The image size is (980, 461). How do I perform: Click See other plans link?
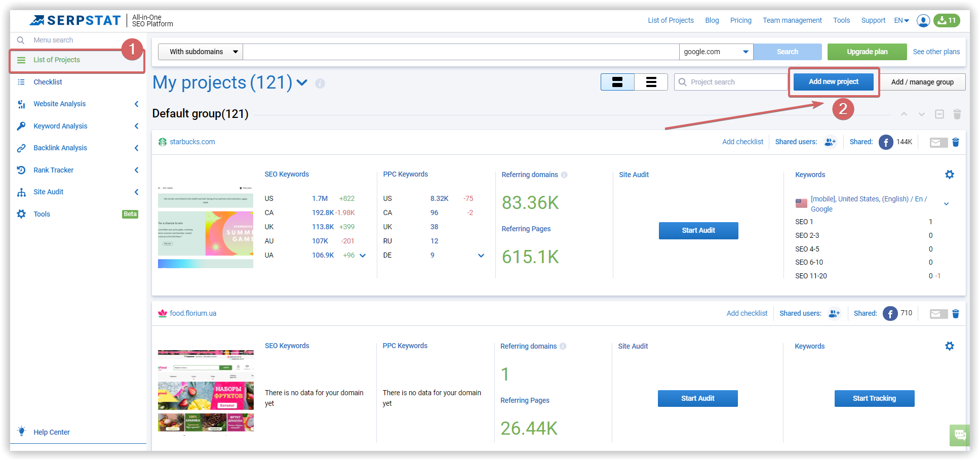coord(936,52)
